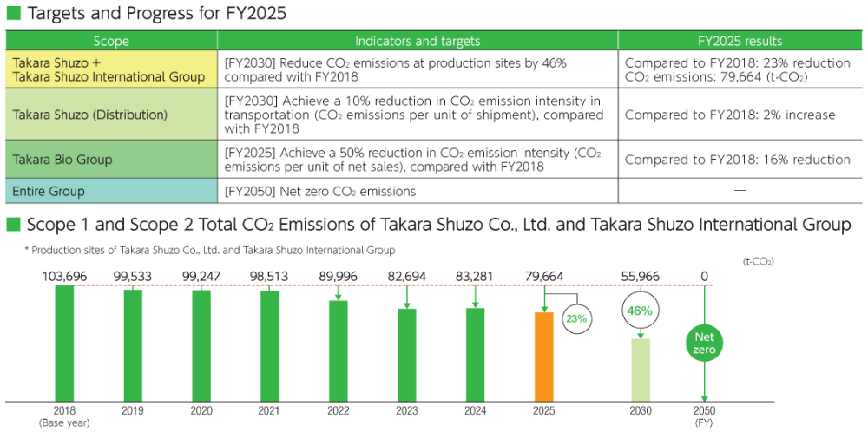Click the 46% production sites reduction target text
The image size is (868, 432).
[396, 69]
